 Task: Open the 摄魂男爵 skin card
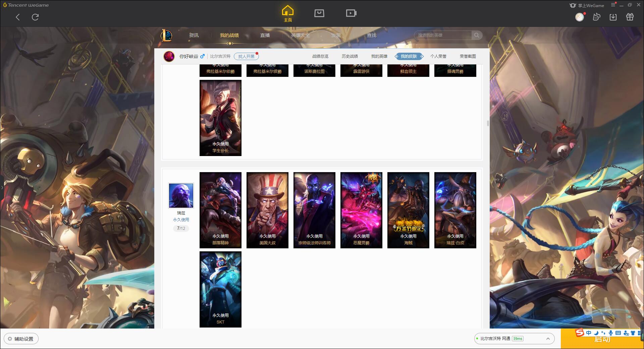[455, 70]
